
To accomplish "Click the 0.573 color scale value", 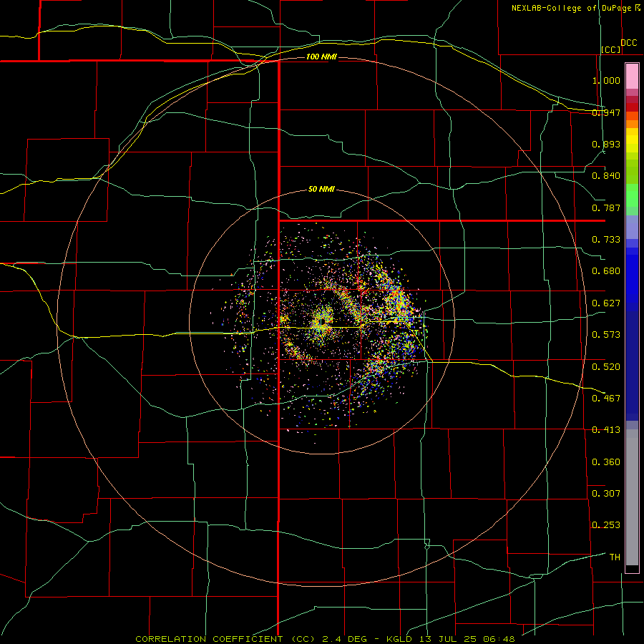I will (x=606, y=335).
